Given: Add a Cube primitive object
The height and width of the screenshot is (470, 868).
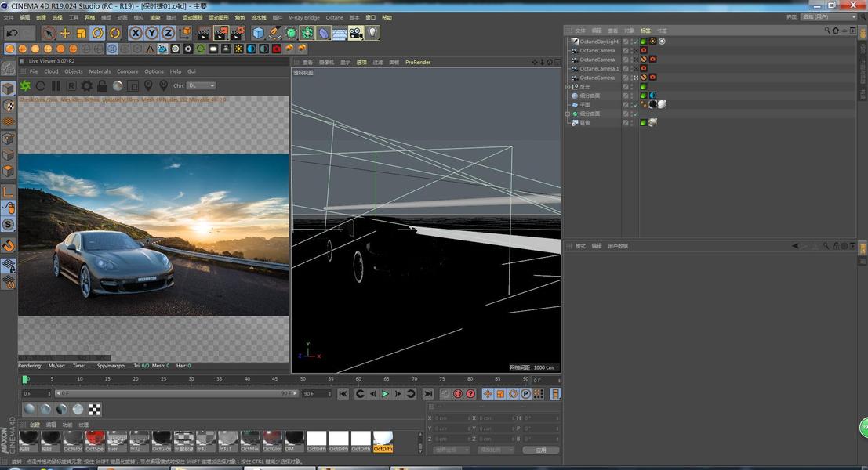Looking at the screenshot, I should point(258,33).
